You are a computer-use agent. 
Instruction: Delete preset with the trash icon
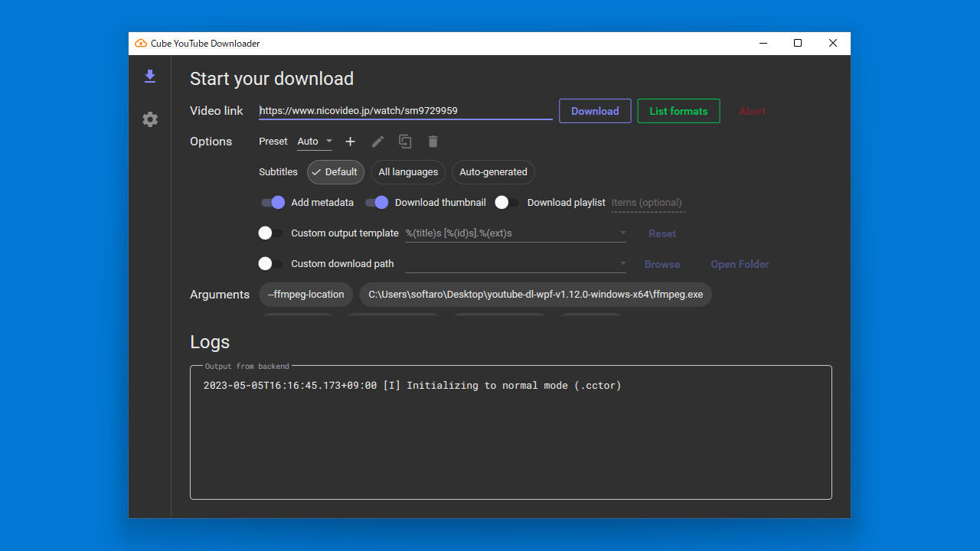433,142
